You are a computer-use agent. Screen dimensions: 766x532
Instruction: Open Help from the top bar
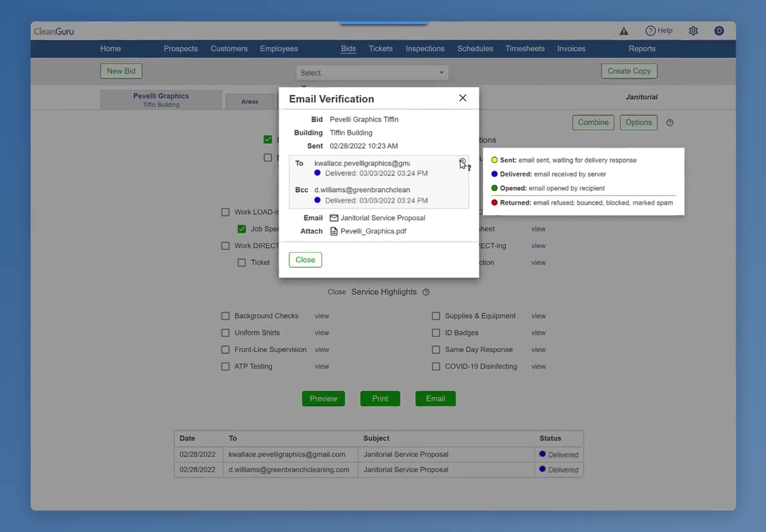(659, 31)
